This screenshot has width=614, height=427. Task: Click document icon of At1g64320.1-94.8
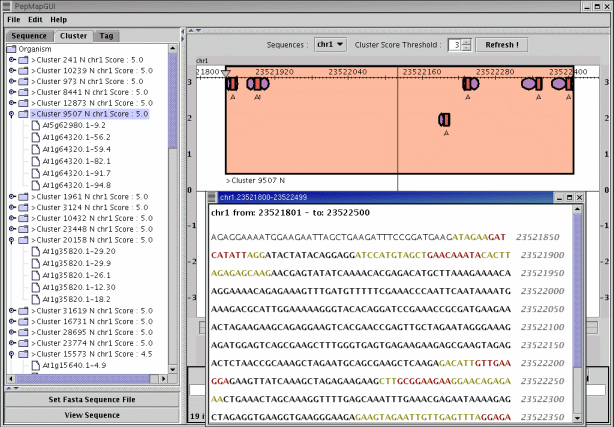coord(36,185)
